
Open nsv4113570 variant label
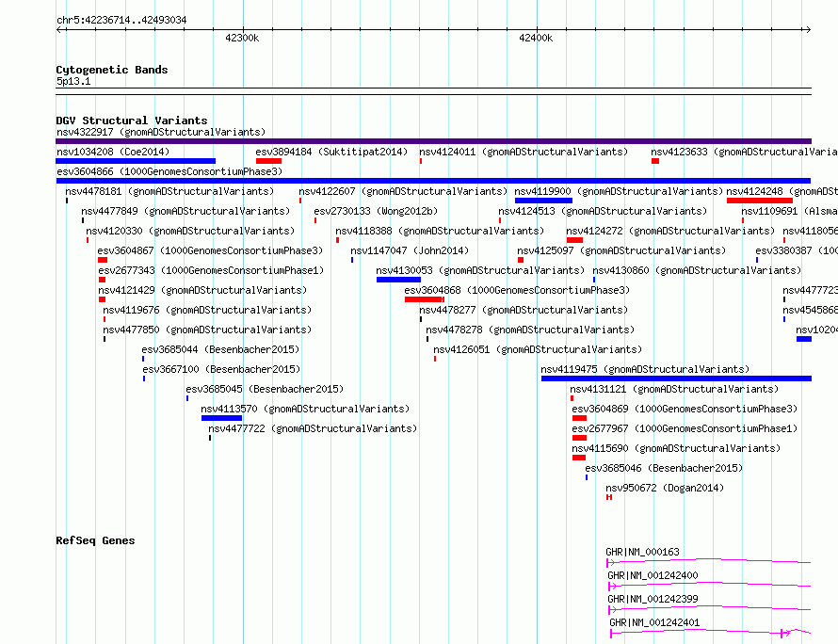tap(305, 409)
